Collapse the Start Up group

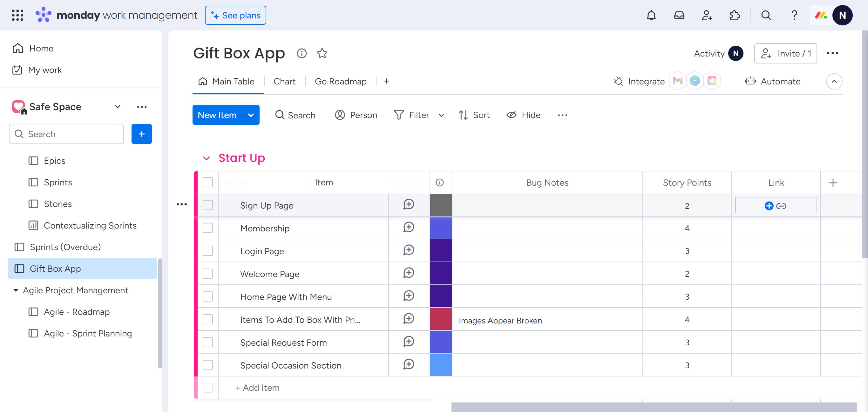(206, 158)
